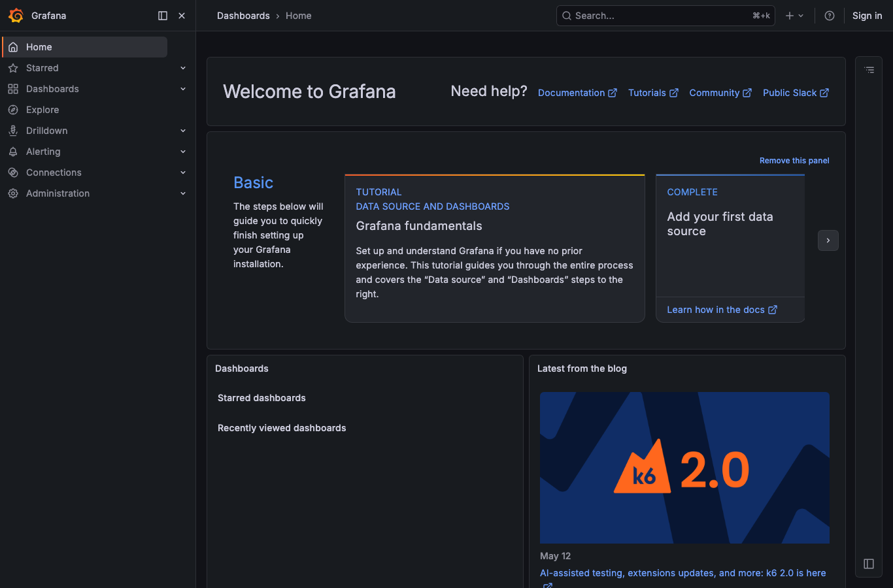Expand the Alerting section chevron
The height and width of the screenshot is (588, 893).
[x=183, y=152]
